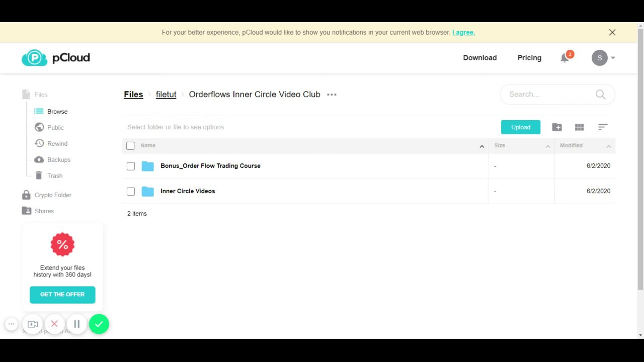Switch to grid view
The height and width of the screenshot is (362, 644).
pos(580,127)
